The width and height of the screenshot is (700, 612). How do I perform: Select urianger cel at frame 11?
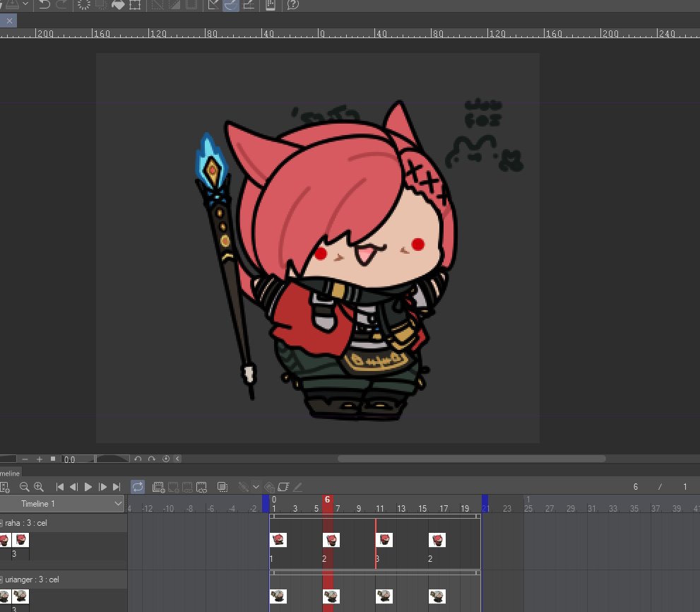(x=384, y=596)
